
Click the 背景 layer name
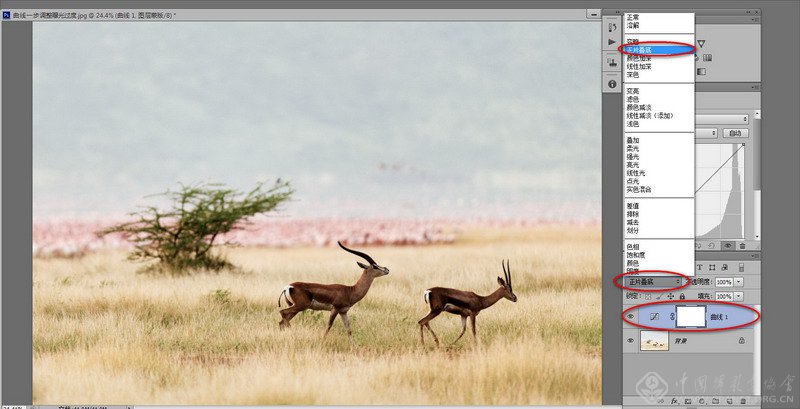pos(681,340)
